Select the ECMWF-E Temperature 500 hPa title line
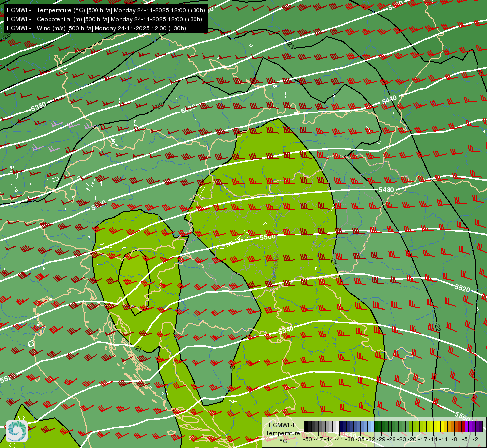This screenshot has height=448, width=487. pyautogui.click(x=106, y=10)
